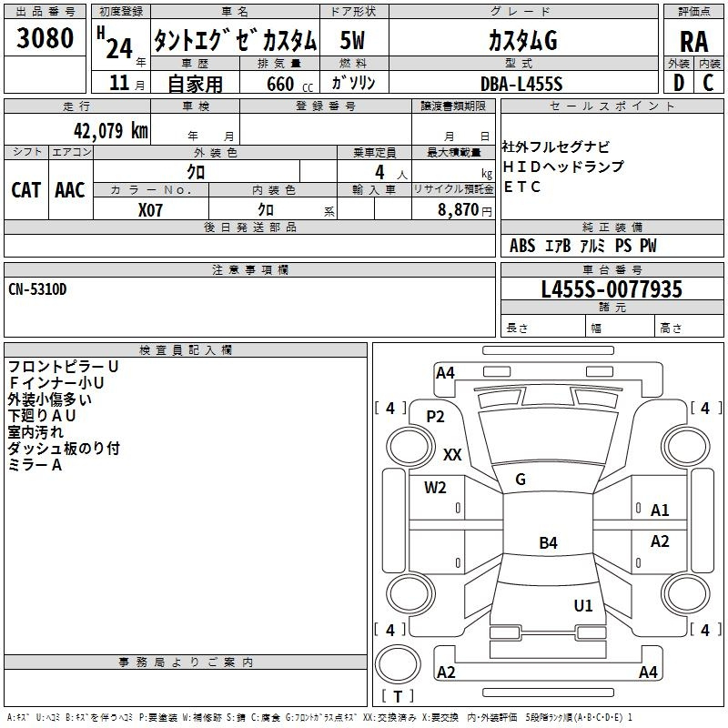The height and width of the screenshot is (728, 728).
Task: Select fuel type ガソリン
Action: 353,83
